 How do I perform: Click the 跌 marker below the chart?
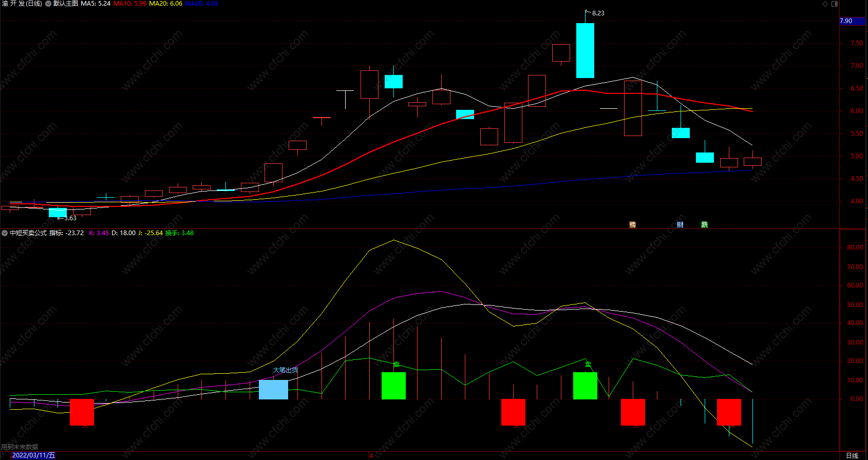point(704,225)
